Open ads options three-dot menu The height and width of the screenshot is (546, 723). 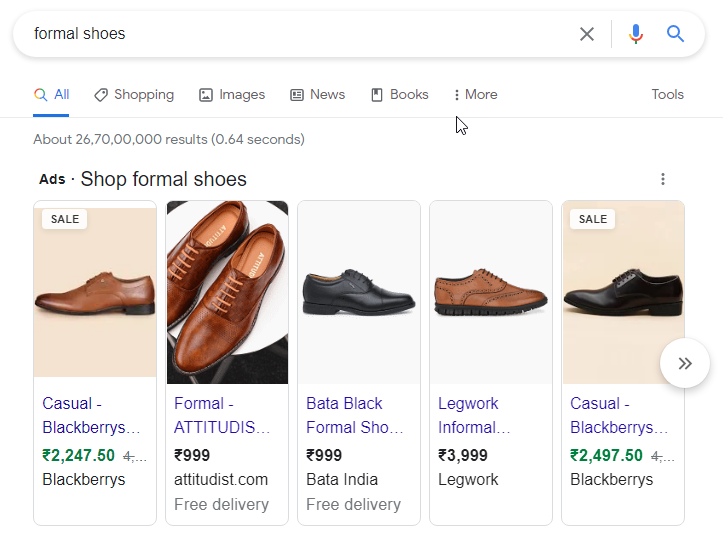(x=663, y=179)
